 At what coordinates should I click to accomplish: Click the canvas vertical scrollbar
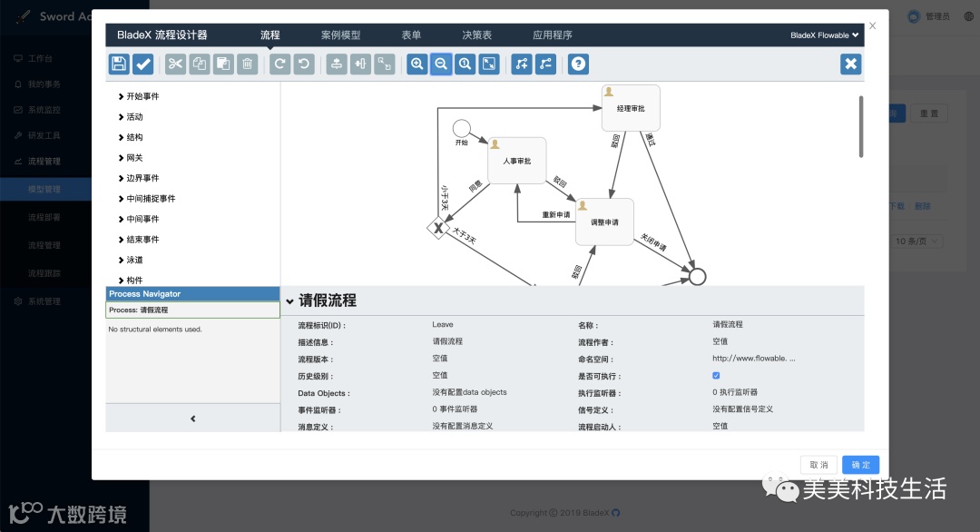click(860, 126)
